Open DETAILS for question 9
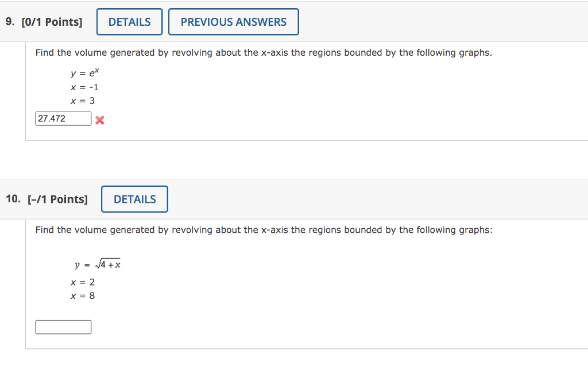 point(129,21)
